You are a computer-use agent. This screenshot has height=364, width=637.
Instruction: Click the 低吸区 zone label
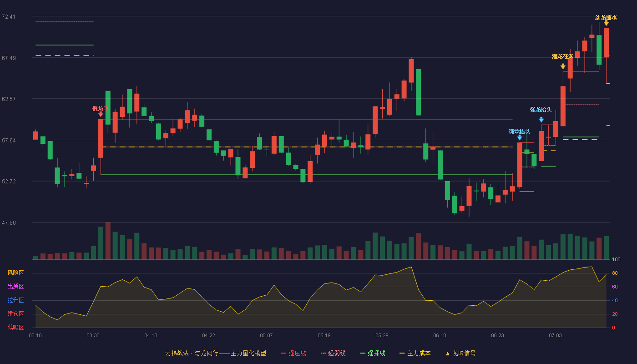click(15, 327)
